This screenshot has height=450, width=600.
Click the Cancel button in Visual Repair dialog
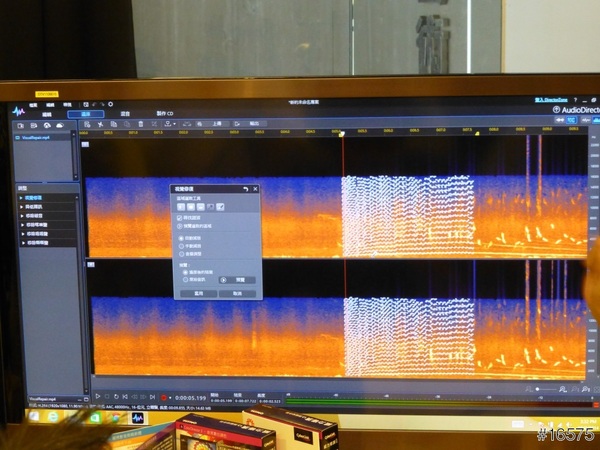pos(237,293)
